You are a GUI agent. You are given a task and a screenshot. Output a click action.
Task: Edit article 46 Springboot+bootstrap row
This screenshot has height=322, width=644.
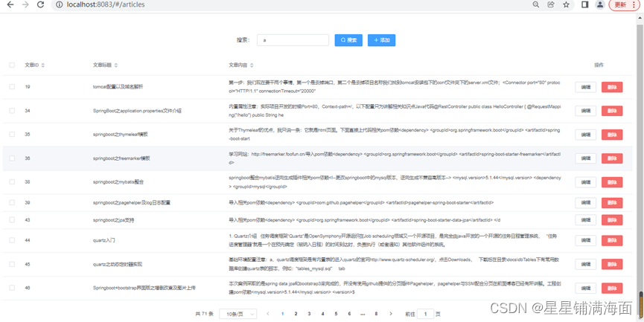click(586, 289)
